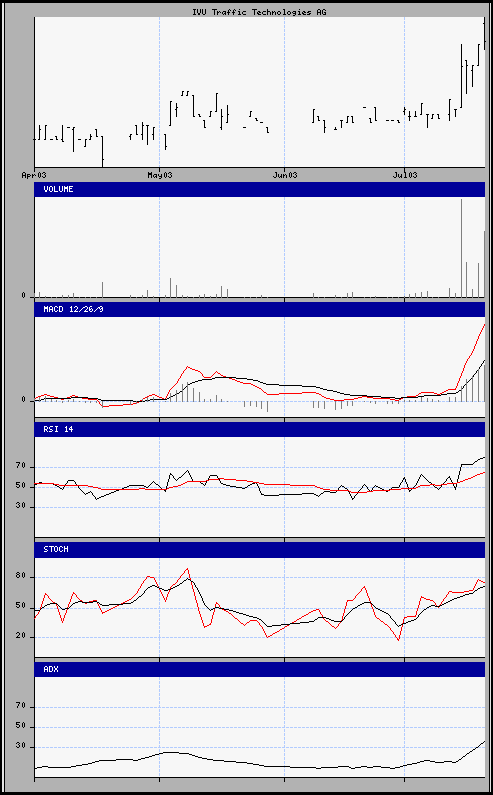The height and width of the screenshot is (795, 493).
Task: Click the volume zero axis label
Action: [23, 295]
